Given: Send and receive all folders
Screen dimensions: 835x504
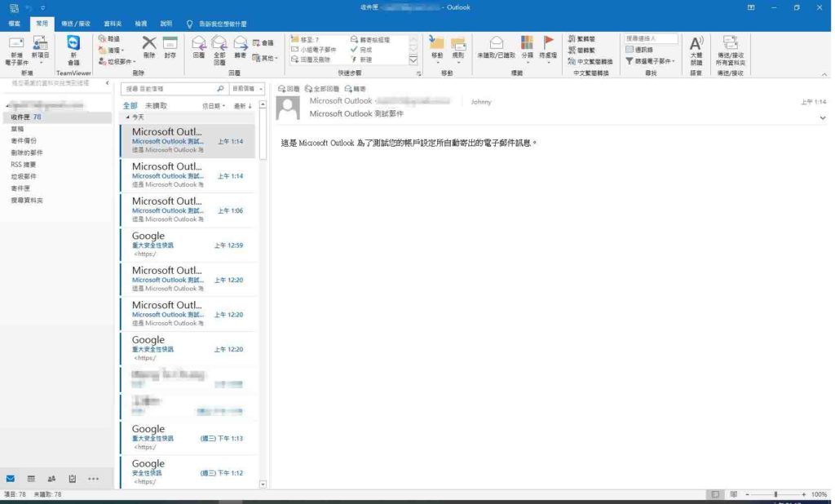Looking at the screenshot, I should pos(730,51).
